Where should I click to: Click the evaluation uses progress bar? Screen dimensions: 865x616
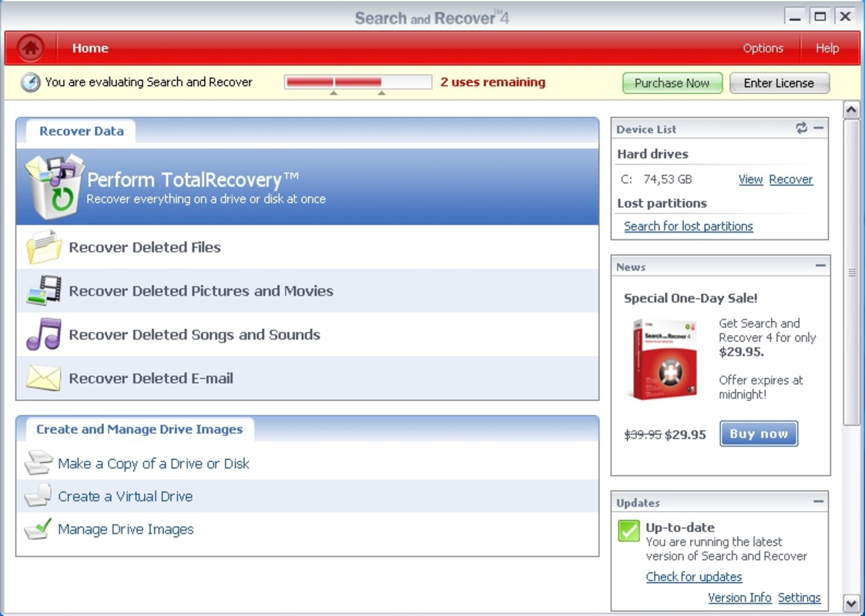click(358, 82)
